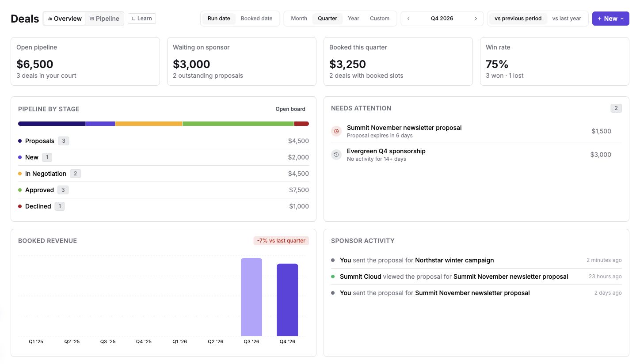Click the Q3 '26 revenue bar
The height and width of the screenshot is (364, 640).
tap(251, 297)
